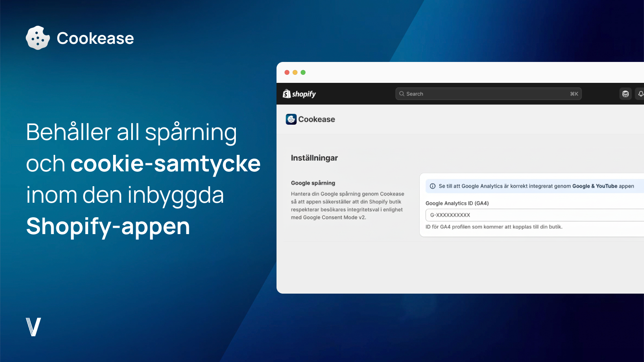Click the magnifier icon in the search bar
Image resolution: width=644 pixels, height=362 pixels.
click(x=402, y=94)
